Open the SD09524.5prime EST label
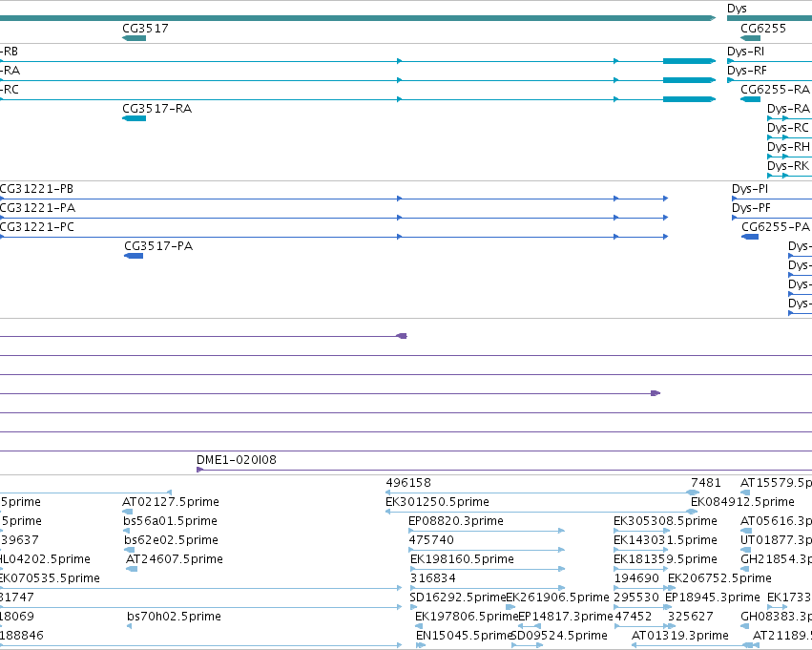Image resolution: width=812 pixels, height=650 pixels. (x=559, y=636)
